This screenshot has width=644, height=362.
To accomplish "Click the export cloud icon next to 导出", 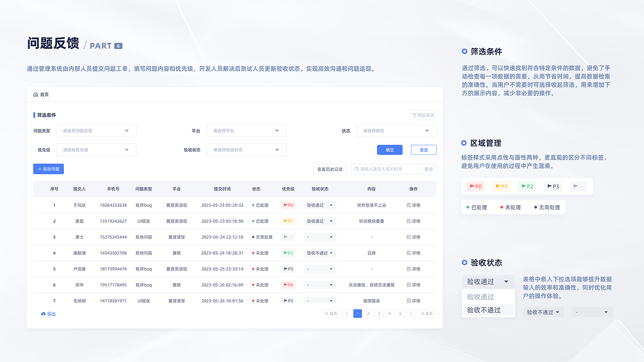I will (43, 313).
